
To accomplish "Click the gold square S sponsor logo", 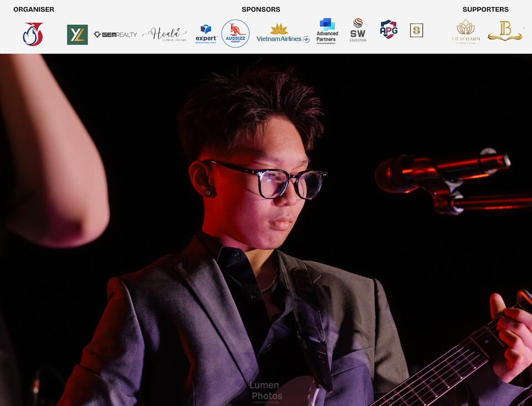I will (x=416, y=30).
